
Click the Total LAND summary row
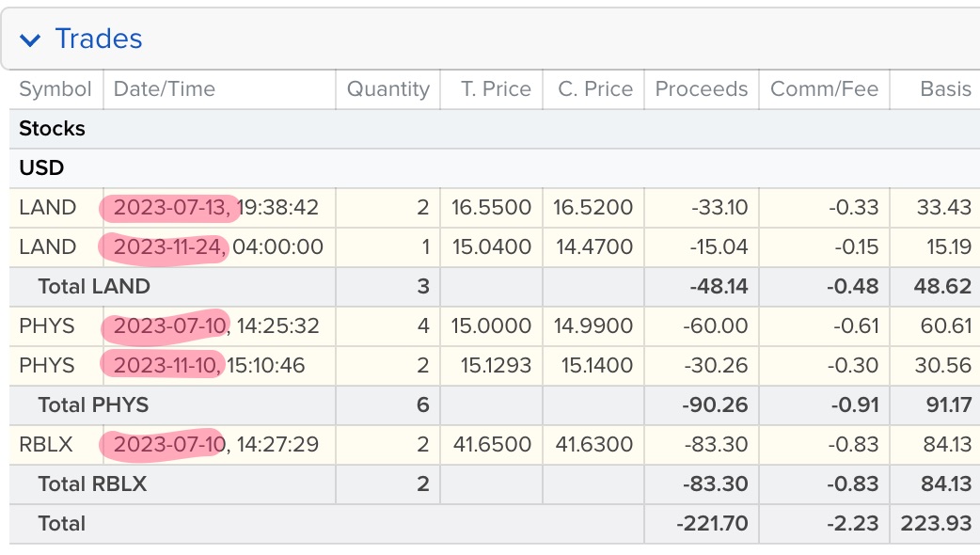tap(495, 286)
